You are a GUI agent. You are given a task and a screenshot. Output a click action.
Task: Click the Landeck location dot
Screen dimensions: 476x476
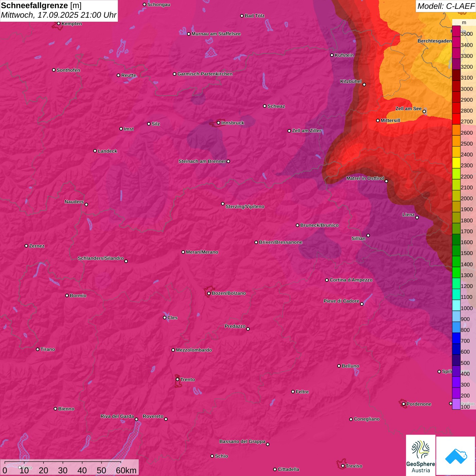click(95, 151)
